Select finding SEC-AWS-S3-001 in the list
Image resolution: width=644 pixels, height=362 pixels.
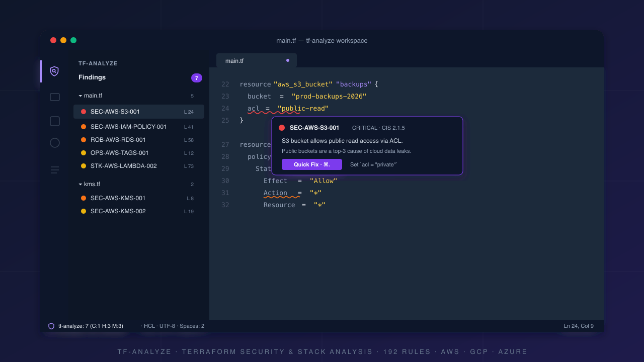[x=139, y=112]
